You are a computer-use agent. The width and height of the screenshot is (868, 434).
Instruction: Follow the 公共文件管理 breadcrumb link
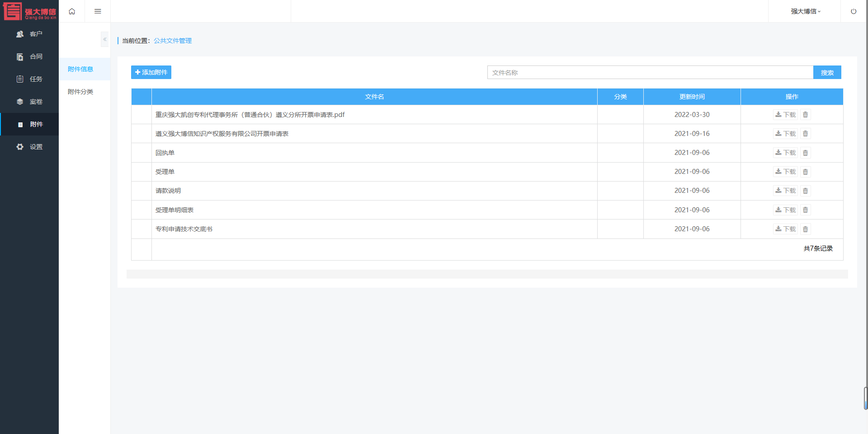click(x=173, y=41)
